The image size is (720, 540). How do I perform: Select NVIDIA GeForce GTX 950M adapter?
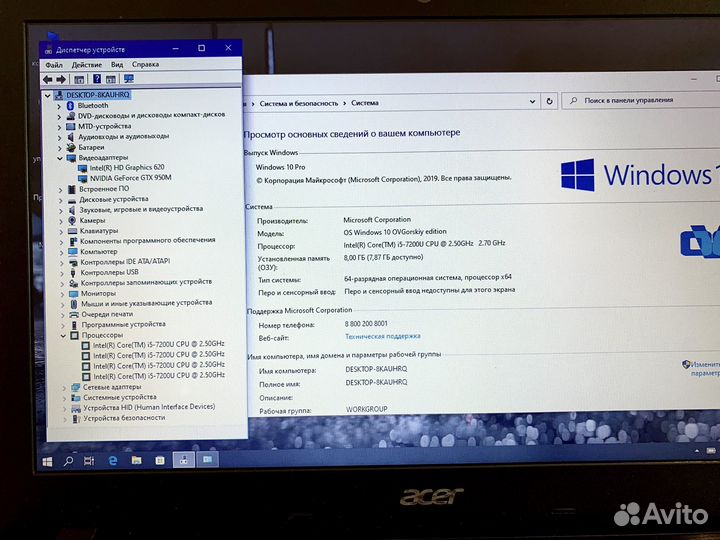click(130, 178)
